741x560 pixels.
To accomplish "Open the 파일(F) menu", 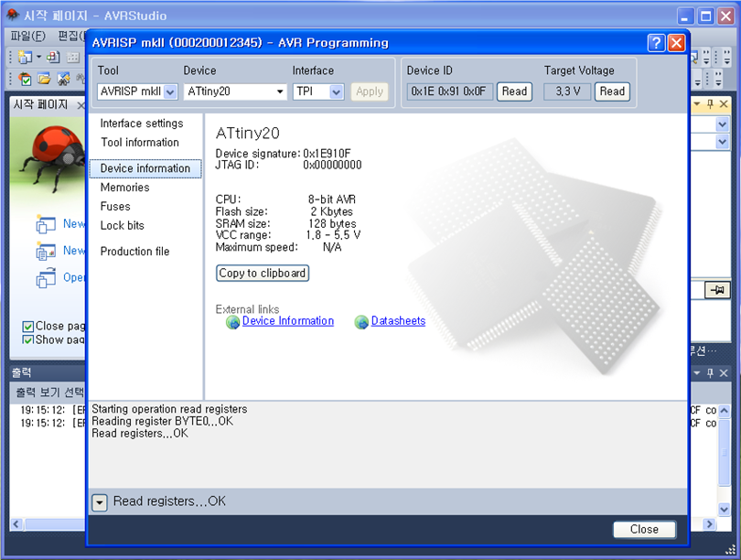I will [27, 36].
